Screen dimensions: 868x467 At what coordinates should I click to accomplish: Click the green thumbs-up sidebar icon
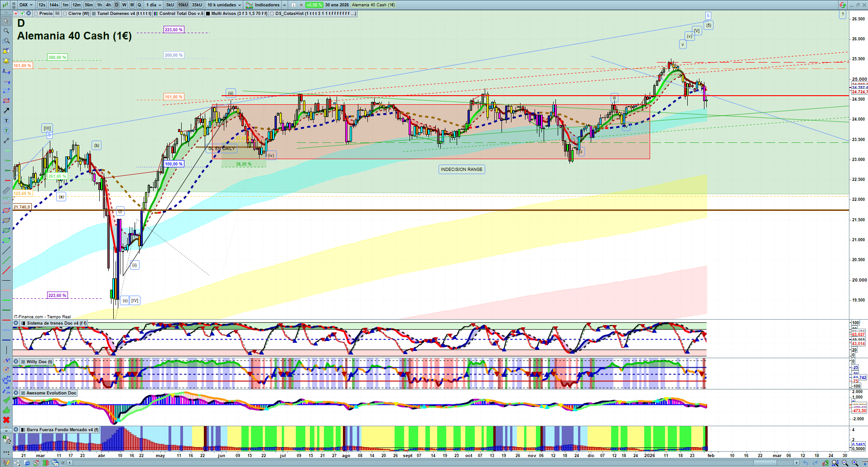coord(6,410)
